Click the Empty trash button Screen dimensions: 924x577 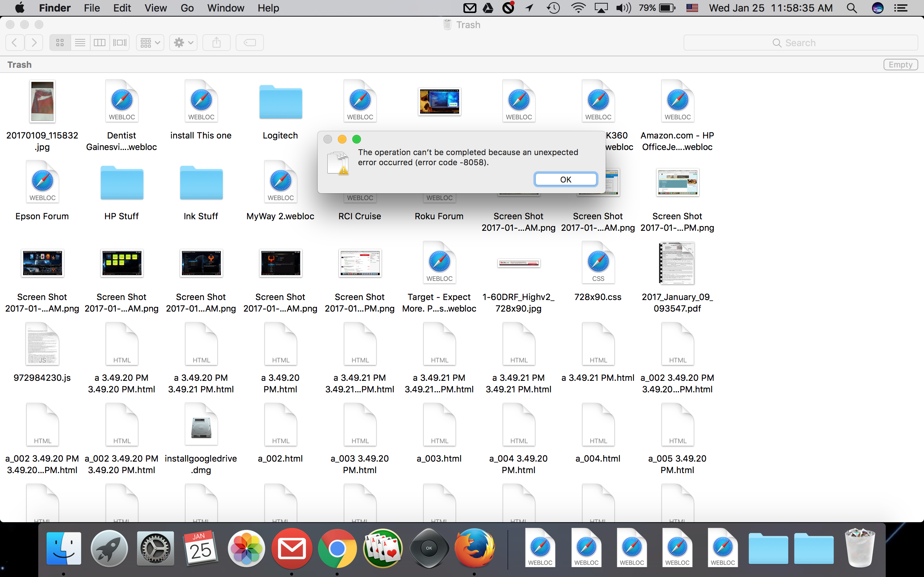pos(900,65)
